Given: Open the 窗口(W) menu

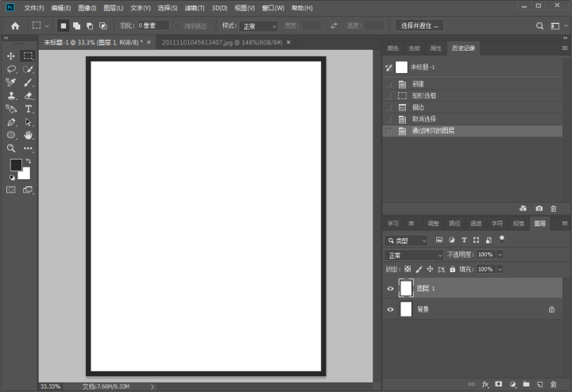Looking at the screenshot, I should click(x=272, y=8).
